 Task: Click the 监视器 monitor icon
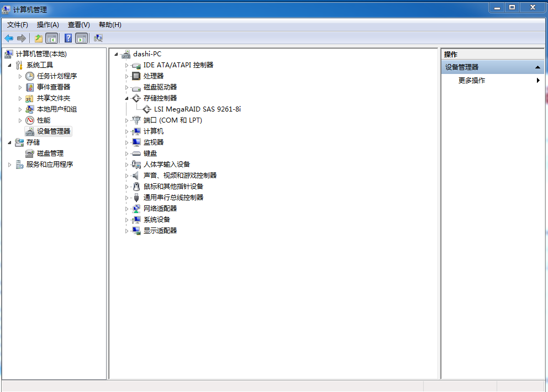click(x=136, y=142)
